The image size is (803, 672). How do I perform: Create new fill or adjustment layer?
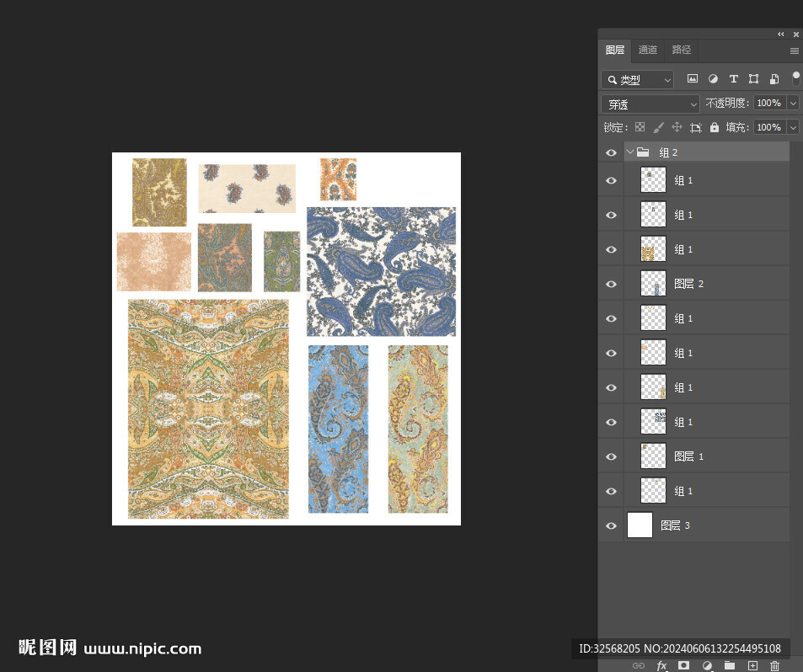(707, 665)
